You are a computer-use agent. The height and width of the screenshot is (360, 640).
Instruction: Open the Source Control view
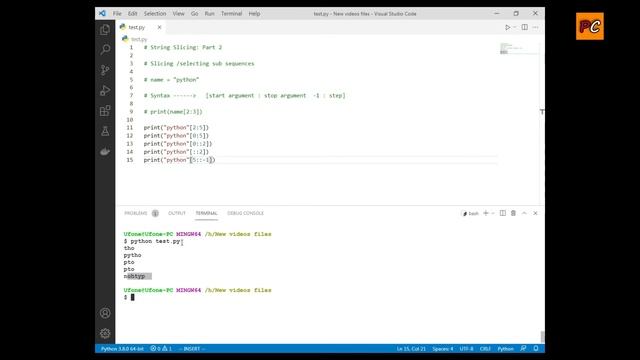tap(105, 70)
